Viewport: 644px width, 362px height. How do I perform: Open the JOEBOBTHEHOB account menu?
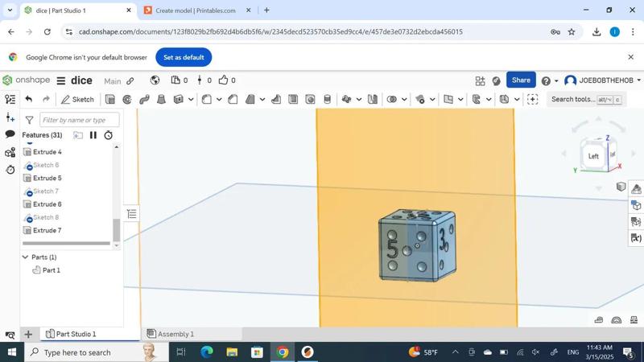602,80
